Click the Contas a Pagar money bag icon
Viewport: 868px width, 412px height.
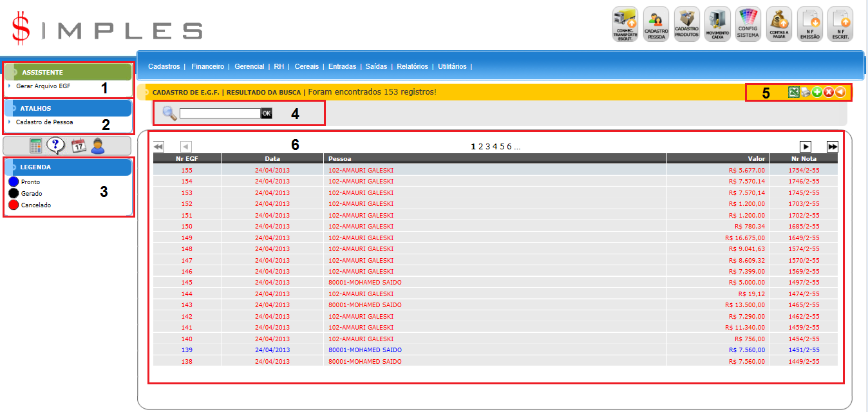[779, 24]
